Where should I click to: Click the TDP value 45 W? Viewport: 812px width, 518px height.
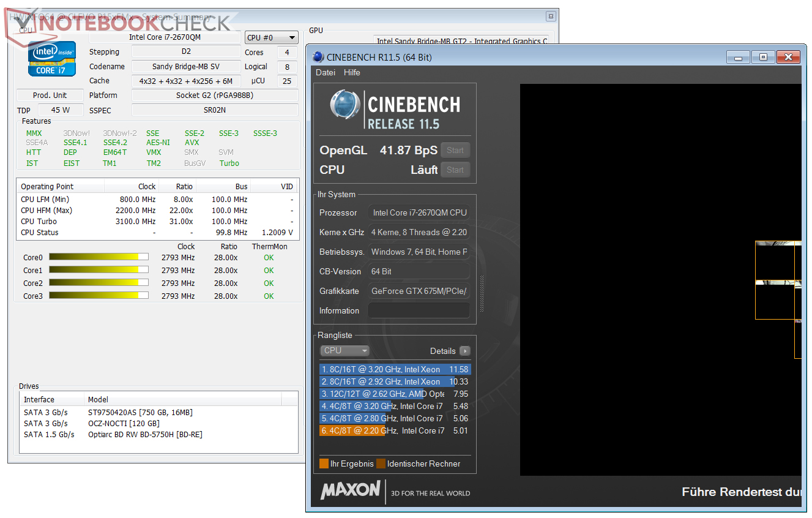[61, 110]
